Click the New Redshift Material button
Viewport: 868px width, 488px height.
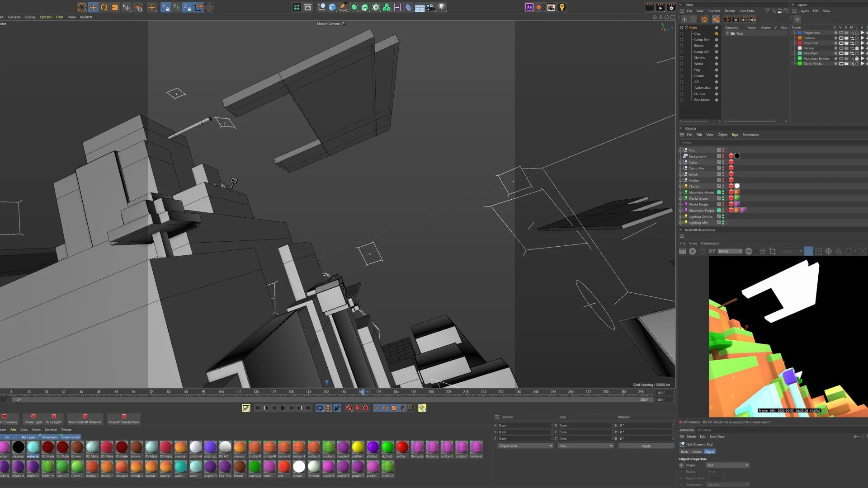click(85, 418)
